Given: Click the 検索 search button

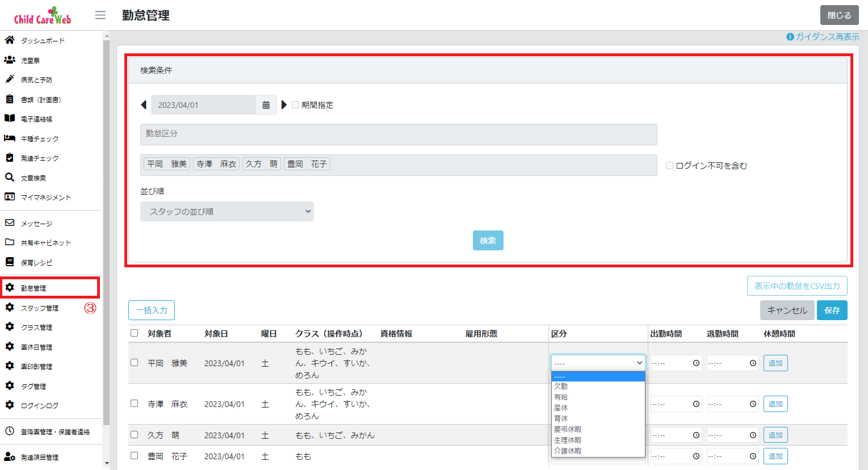Looking at the screenshot, I should tap(487, 240).
